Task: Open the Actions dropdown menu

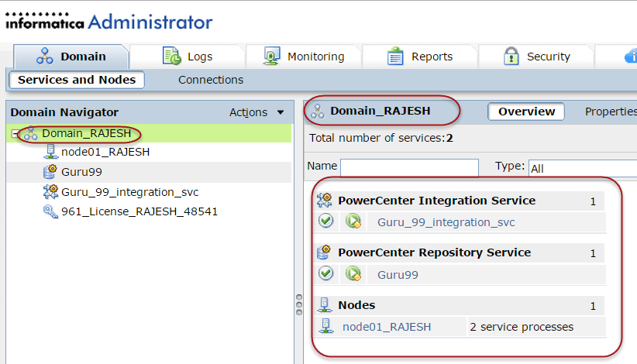Action: 257,112
